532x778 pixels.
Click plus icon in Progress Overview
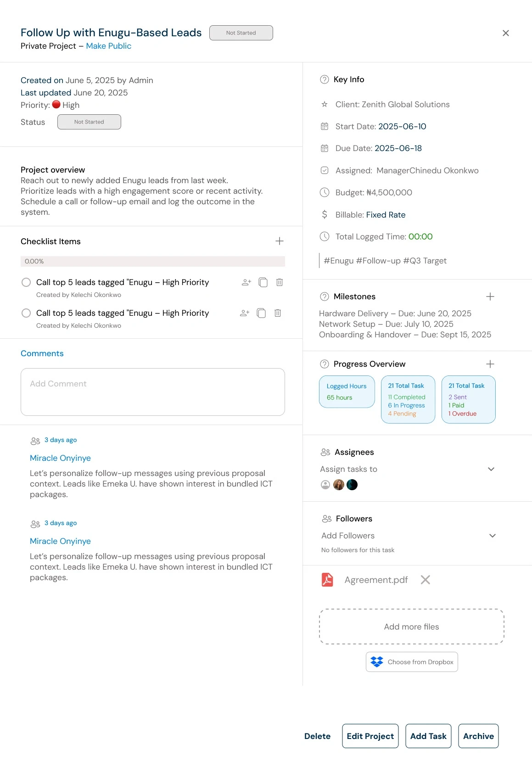click(x=490, y=364)
